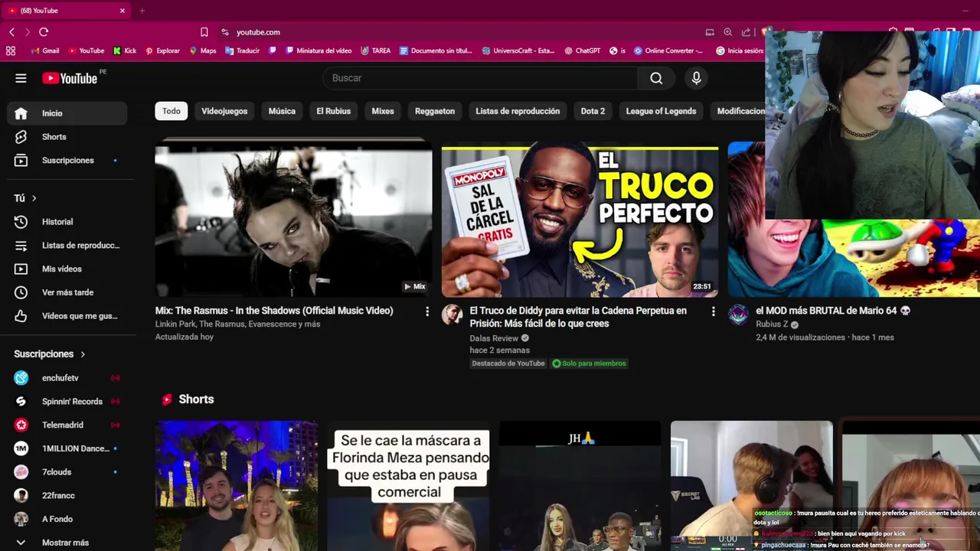Open Listas de reproducción in sidebar

pyautogui.click(x=67, y=245)
